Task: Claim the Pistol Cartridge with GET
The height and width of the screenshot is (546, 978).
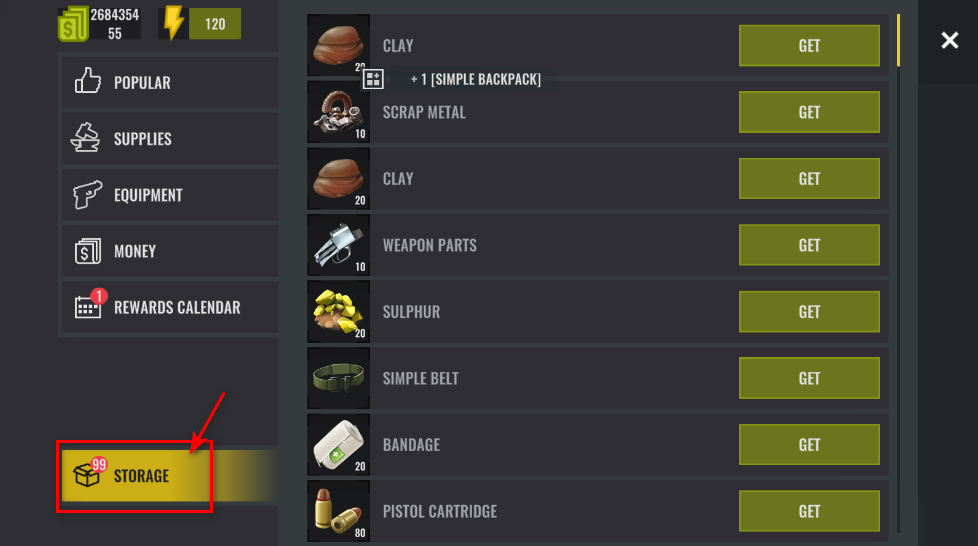Action: [x=809, y=511]
